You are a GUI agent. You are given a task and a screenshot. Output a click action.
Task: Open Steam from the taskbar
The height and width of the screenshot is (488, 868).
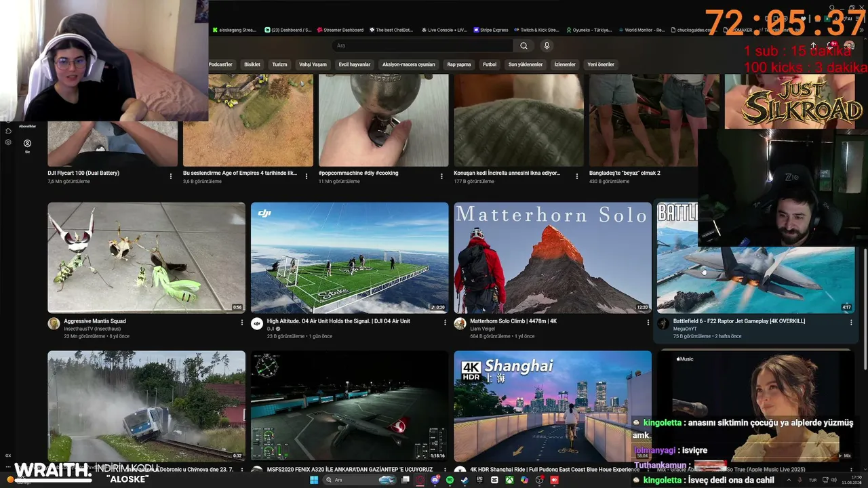(x=465, y=480)
